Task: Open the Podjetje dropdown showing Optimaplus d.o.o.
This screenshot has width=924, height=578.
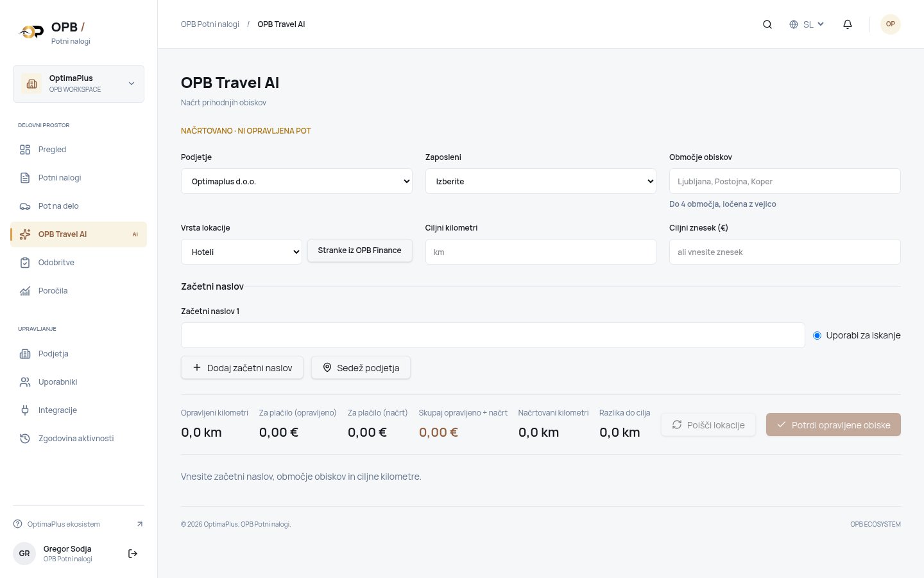Action: click(x=296, y=181)
